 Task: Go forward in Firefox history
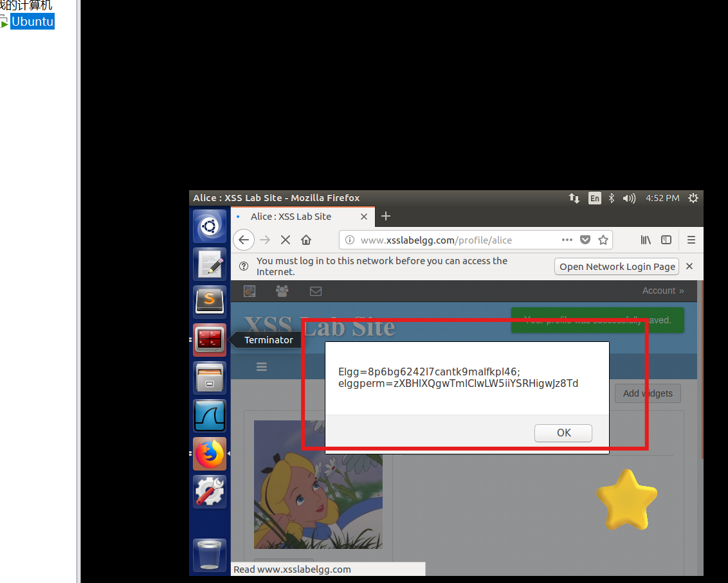(265, 240)
